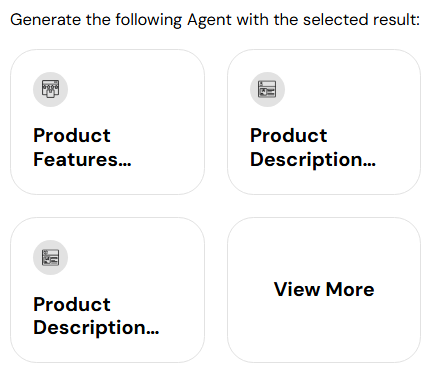Expand the truncated Product Features… title
The height and width of the screenshot is (374, 433).
(x=82, y=147)
